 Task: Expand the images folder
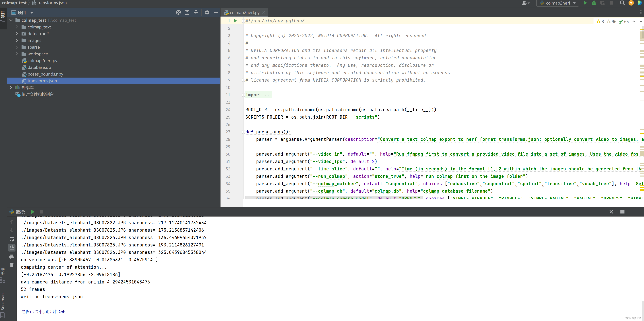[17, 40]
